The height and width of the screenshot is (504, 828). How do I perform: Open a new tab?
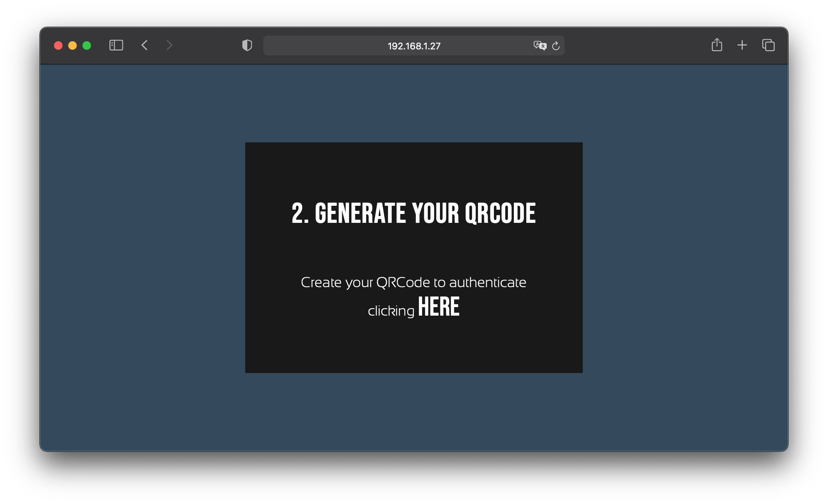(x=742, y=45)
